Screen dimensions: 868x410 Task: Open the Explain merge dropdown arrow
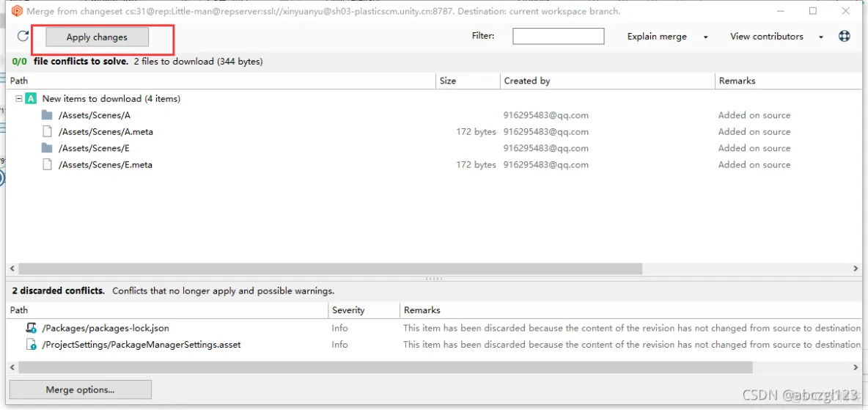pos(706,37)
